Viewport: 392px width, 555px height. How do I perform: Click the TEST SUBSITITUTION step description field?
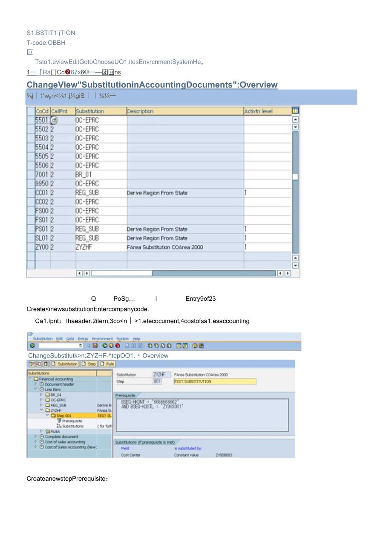coord(215,381)
